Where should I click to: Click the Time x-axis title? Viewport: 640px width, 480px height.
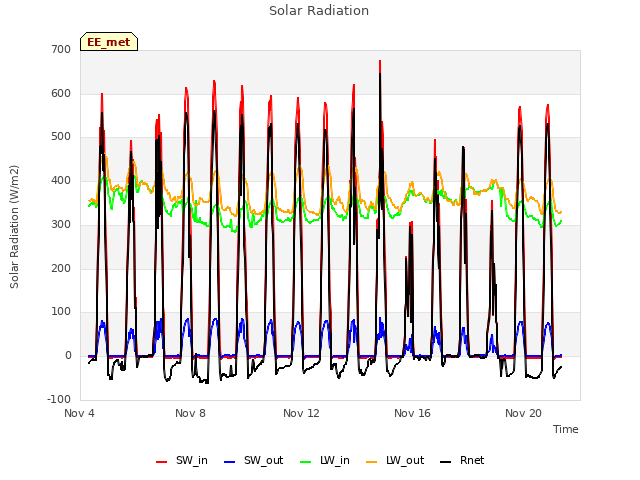[x=565, y=429]
